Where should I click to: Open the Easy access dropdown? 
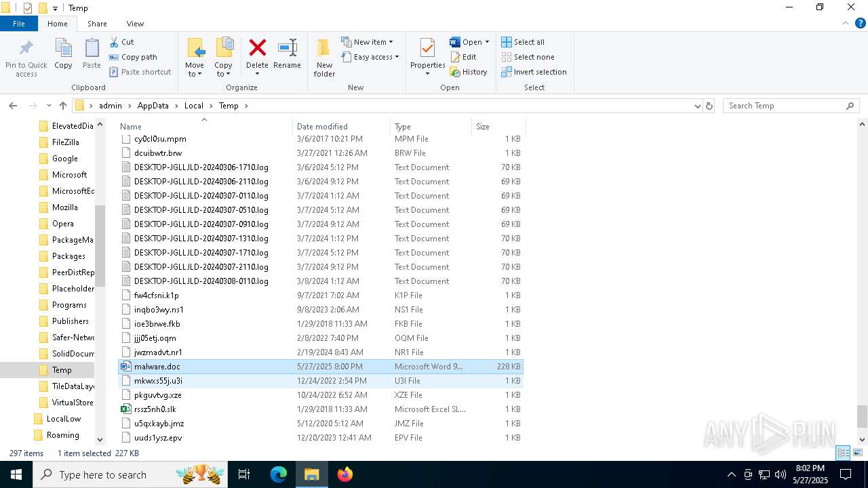coord(370,57)
